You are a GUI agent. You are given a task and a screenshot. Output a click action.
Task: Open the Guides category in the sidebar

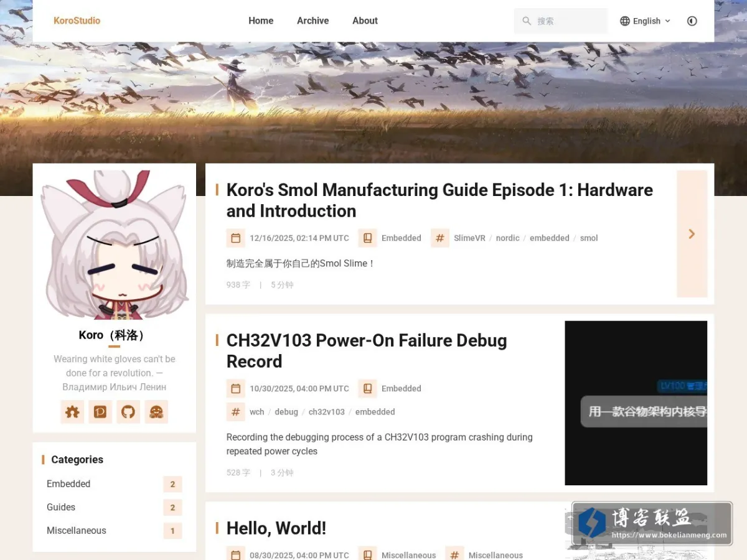point(114,507)
